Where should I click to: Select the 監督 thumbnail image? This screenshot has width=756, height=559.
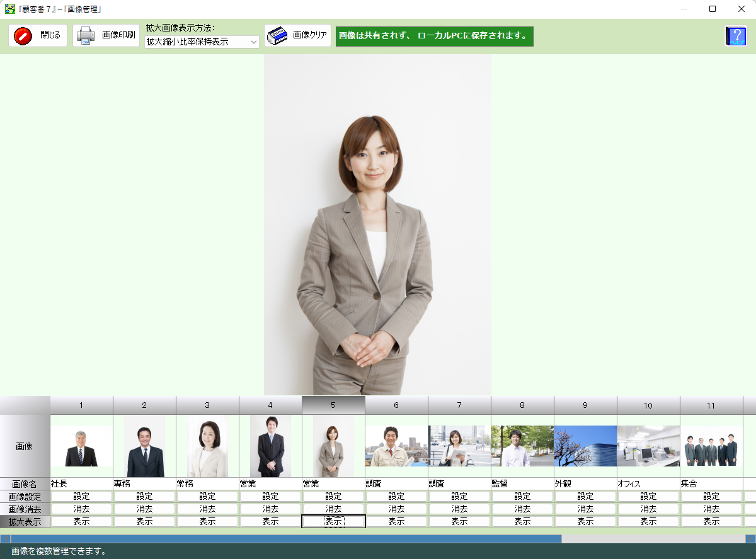click(x=522, y=446)
